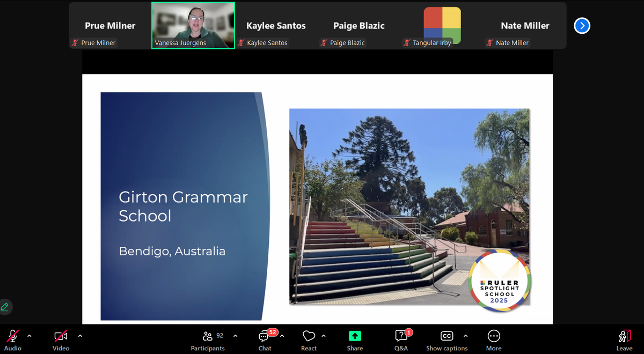Click muted mic icon beside Nate Miller label
644x354 pixels.
(x=490, y=43)
